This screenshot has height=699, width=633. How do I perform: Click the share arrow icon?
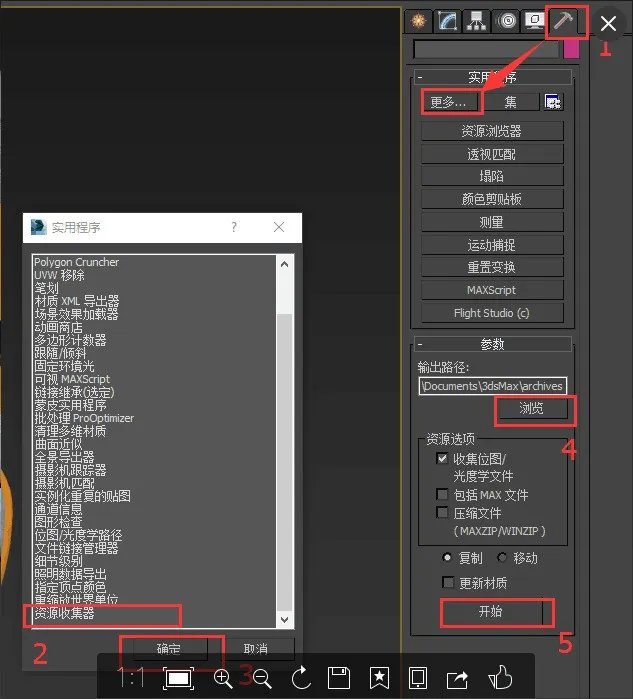[457, 679]
